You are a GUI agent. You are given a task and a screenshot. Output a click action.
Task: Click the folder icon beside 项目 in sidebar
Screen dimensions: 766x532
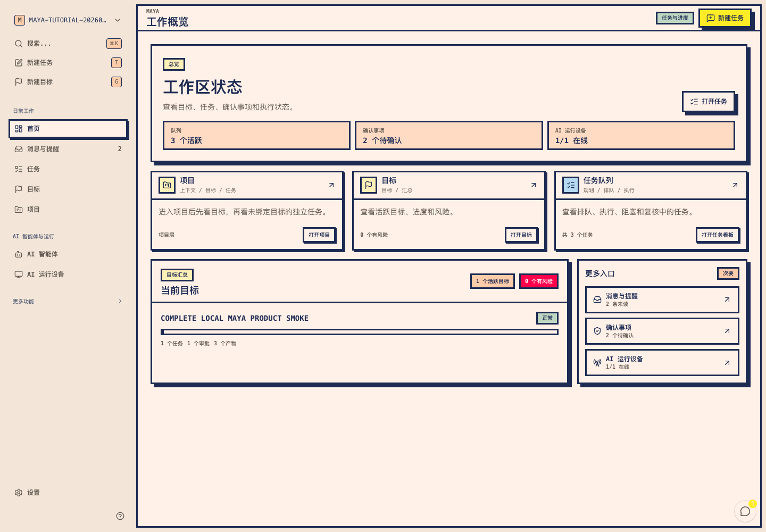click(19, 210)
